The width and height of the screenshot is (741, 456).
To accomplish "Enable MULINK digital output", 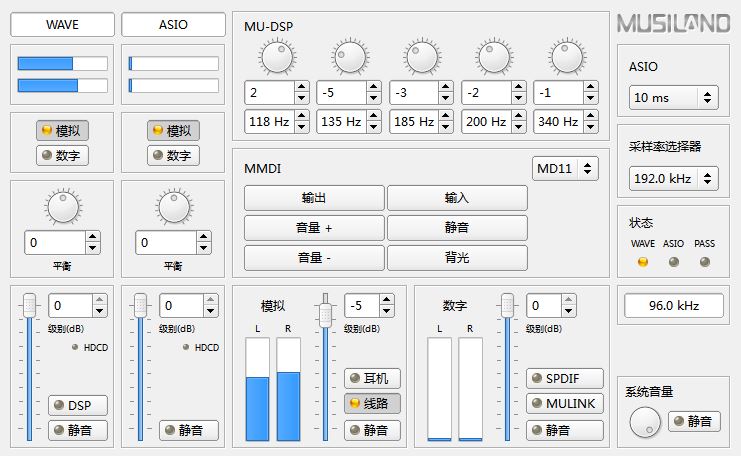I will [x=565, y=403].
